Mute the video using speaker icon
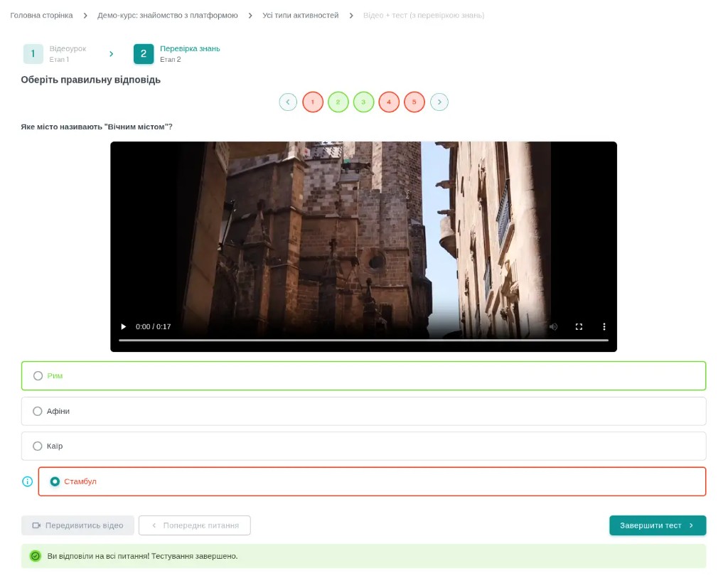The width and height of the screenshot is (728, 583). [x=553, y=327]
